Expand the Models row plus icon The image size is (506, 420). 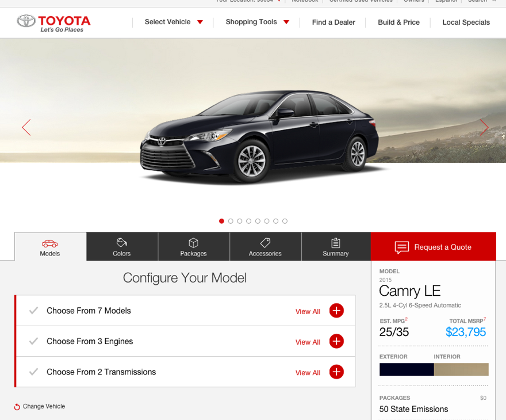(x=336, y=311)
